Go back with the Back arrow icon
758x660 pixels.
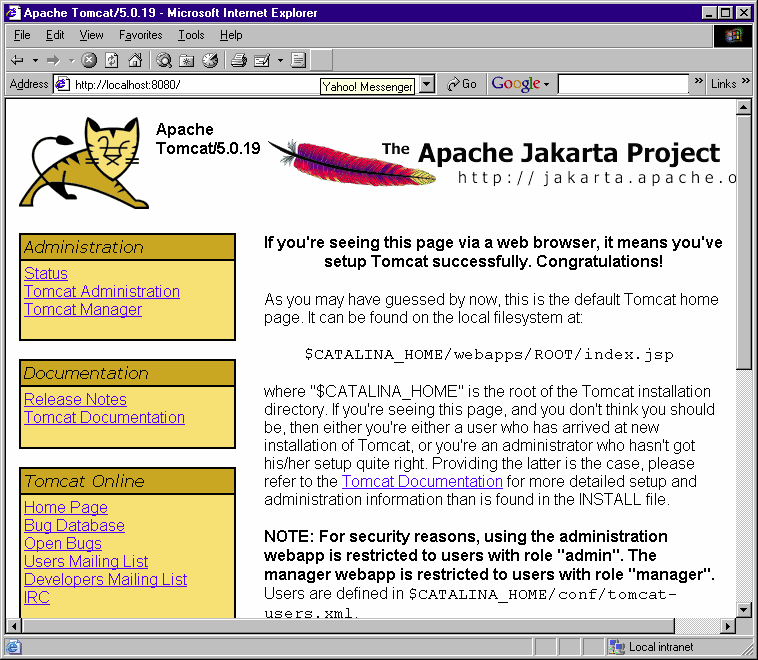pyautogui.click(x=17, y=60)
